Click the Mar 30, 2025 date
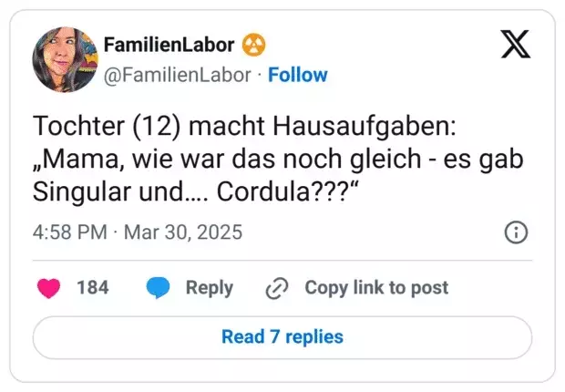The image size is (565, 392). (x=183, y=232)
